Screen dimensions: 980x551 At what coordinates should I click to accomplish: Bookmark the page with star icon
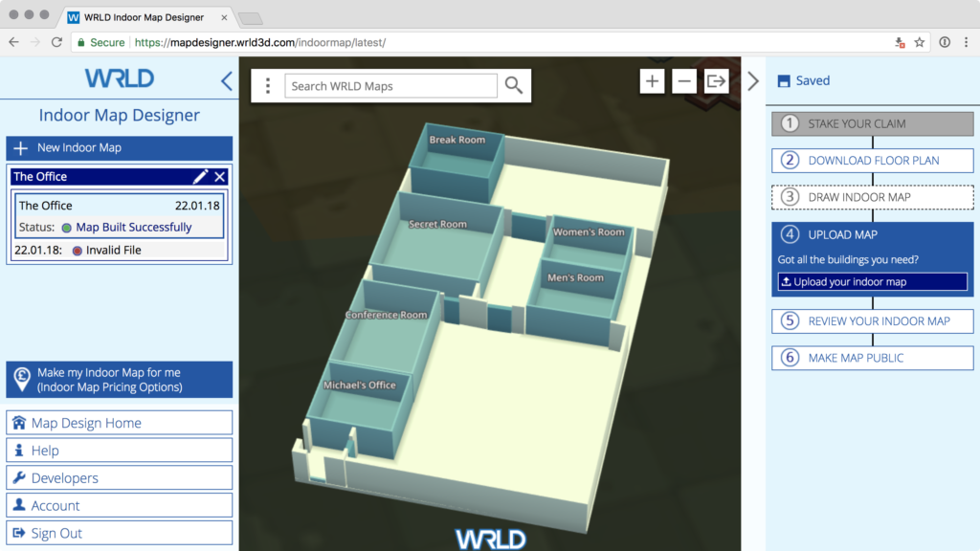[x=920, y=42]
